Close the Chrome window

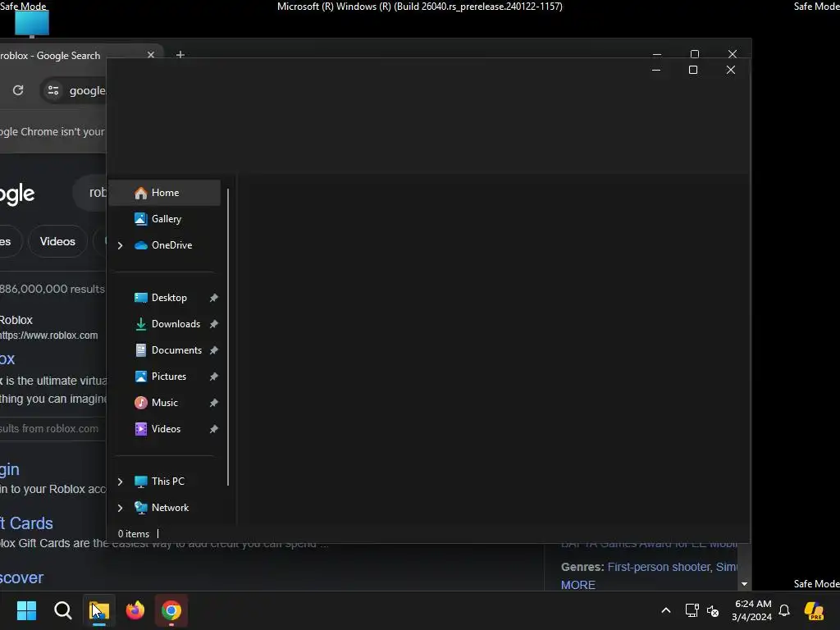pos(733,54)
